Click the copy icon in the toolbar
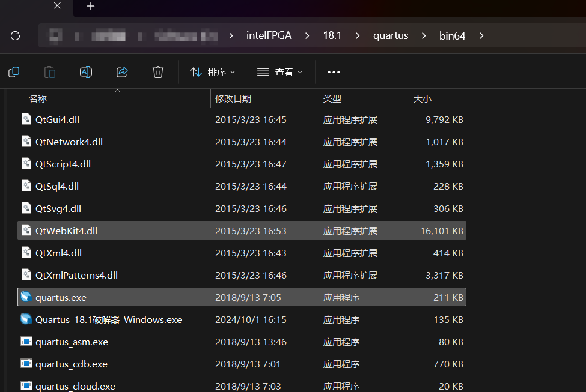Screen dimensions: 586x392 [14, 72]
